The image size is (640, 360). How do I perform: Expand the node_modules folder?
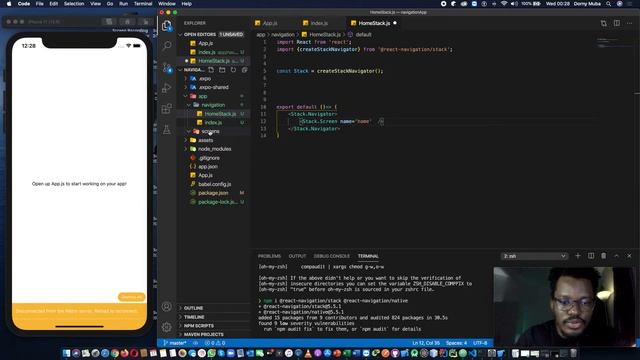[x=214, y=149]
